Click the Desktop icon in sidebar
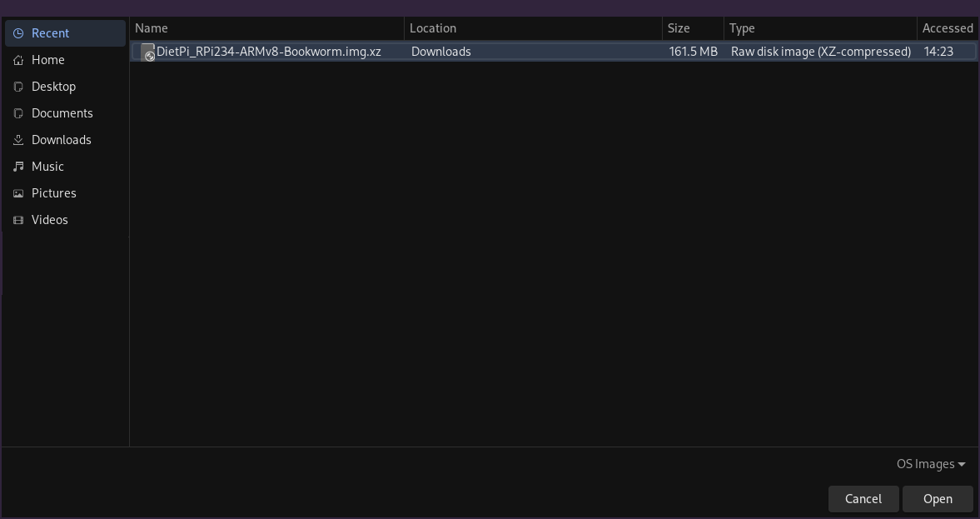Screen dimensions: 980x519 click(x=19, y=87)
